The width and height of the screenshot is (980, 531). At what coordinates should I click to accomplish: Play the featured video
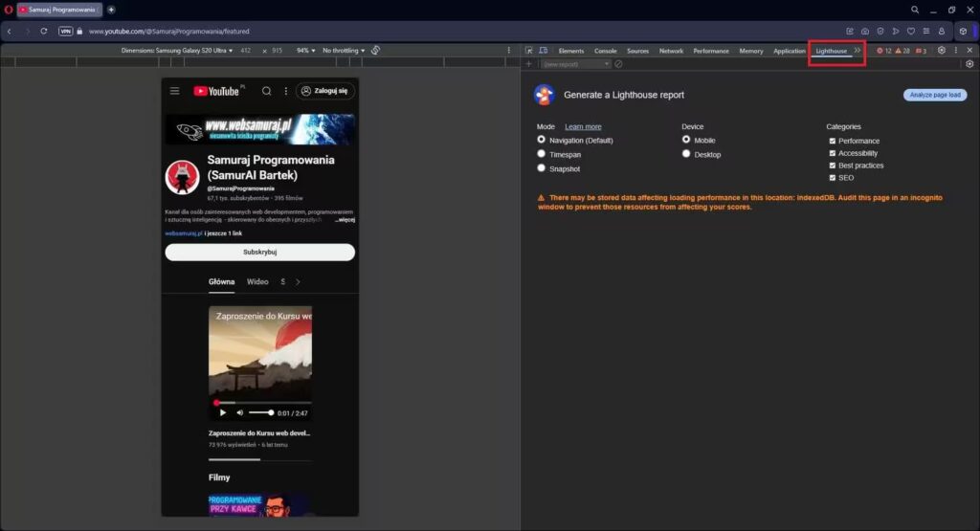(x=222, y=413)
